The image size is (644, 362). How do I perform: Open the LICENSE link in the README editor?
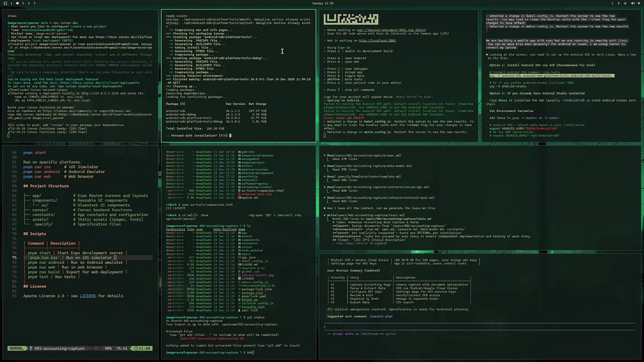point(88,296)
